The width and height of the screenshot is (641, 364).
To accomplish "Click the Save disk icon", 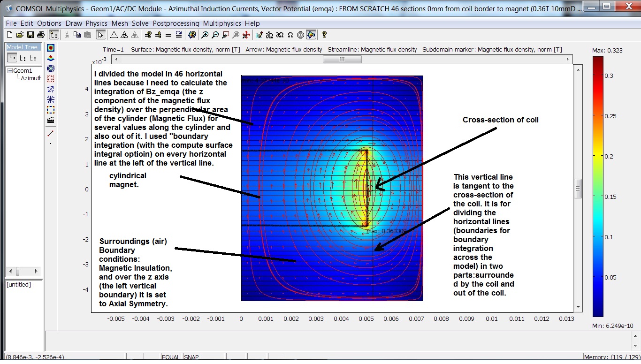I will coord(31,35).
